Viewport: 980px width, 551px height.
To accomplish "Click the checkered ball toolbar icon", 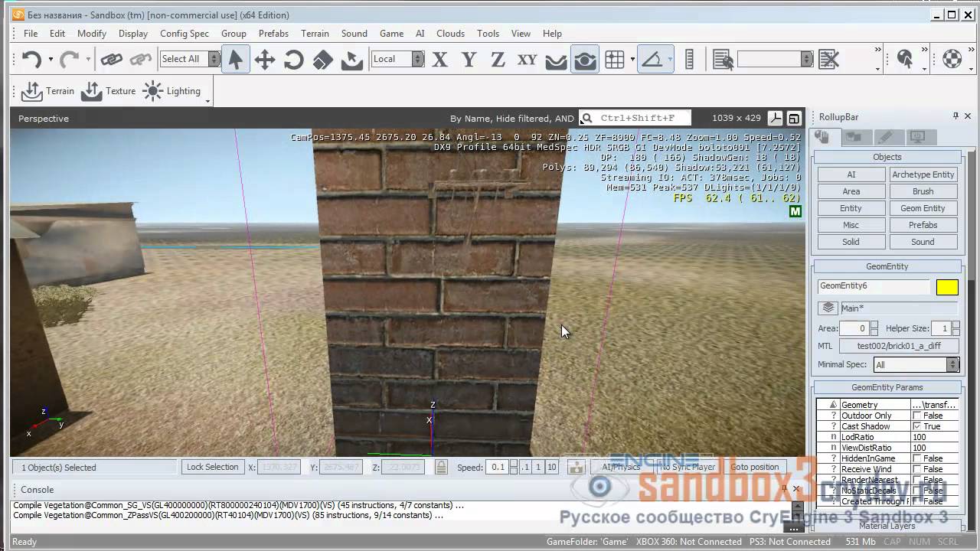I will coord(952,59).
